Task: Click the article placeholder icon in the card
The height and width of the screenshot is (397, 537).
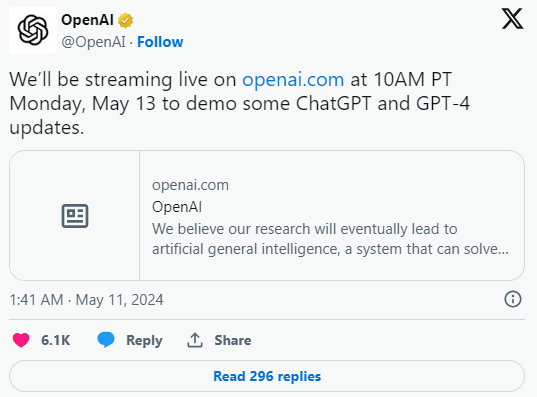Action: pyautogui.click(x=75, y=216)
